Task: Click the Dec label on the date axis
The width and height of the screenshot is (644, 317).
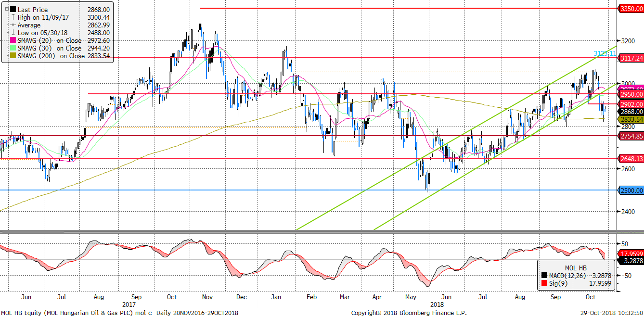Action: click(242, 297)
